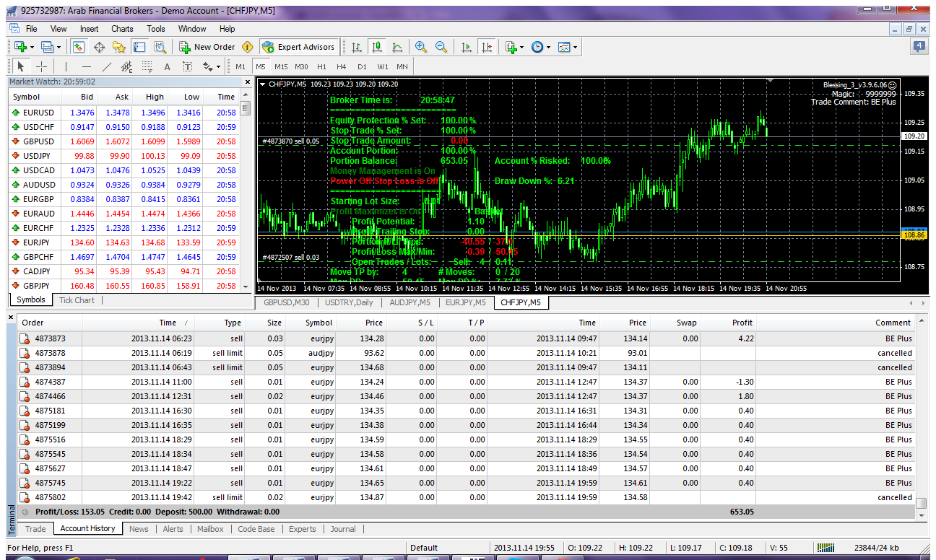Expand the New Chart dropdown arrow
936x560 pixels.
[x=32, y=47]
